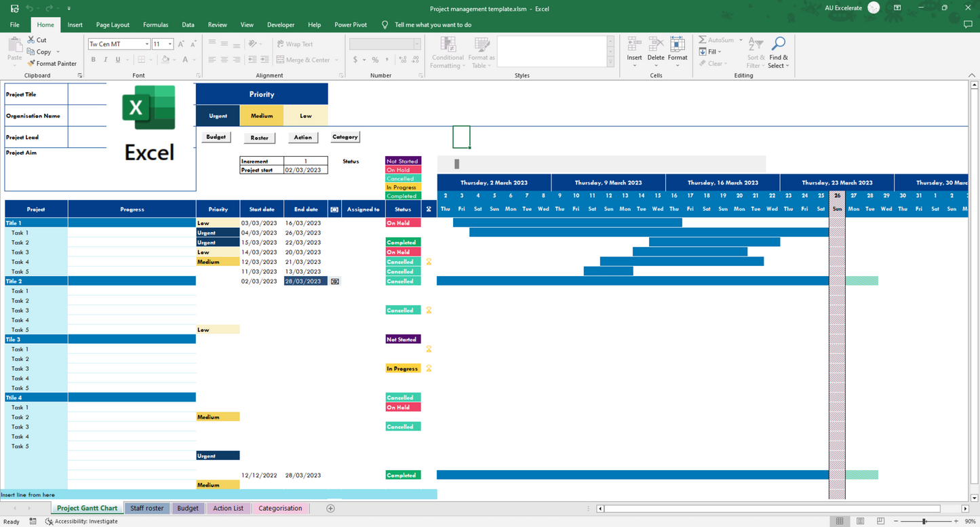Image resolution: width=980 pixels, height=527 pixels.
Task: Select Normal view in the status bar
Action: click(x=840, y=521)
